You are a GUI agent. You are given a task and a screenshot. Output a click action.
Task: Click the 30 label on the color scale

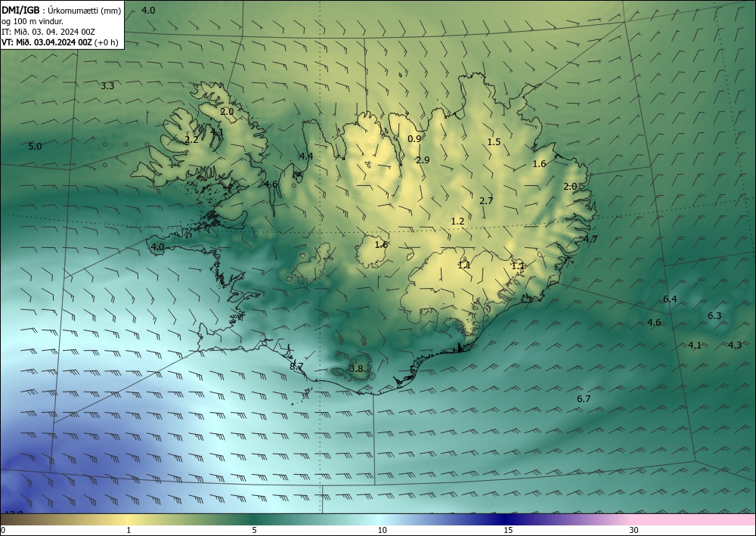click(x=634, y=531)
